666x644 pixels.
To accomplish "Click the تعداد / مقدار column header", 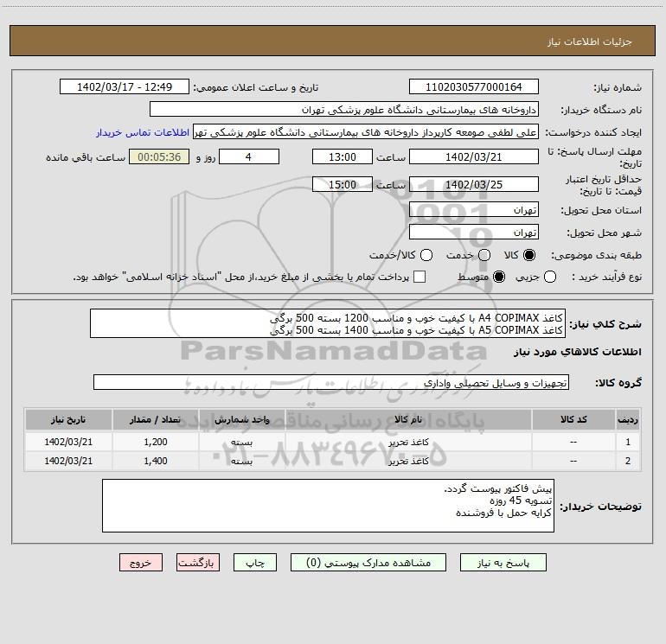I will 155,419.
